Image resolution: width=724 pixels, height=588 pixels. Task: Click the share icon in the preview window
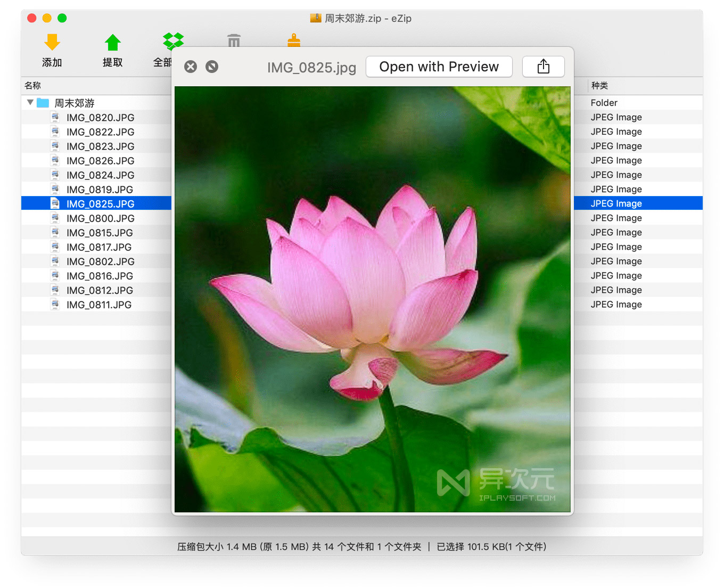click(543, 66)
